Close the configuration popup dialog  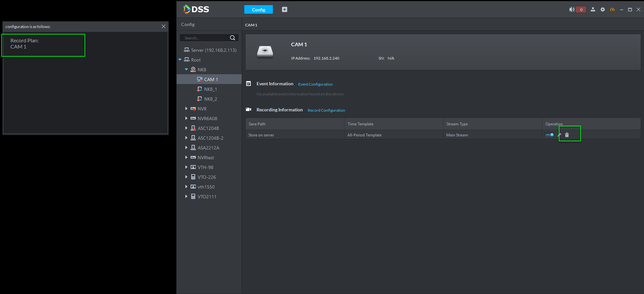pos(164,26)
